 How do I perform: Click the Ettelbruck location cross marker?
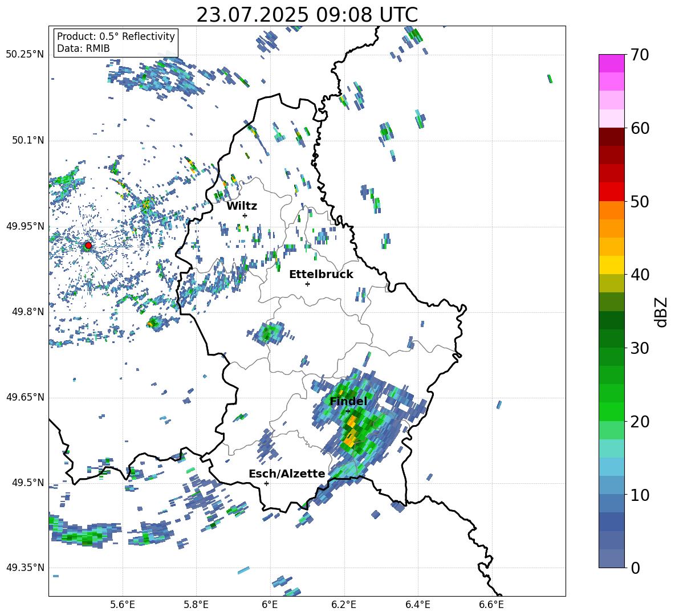(x=307, y=284)
